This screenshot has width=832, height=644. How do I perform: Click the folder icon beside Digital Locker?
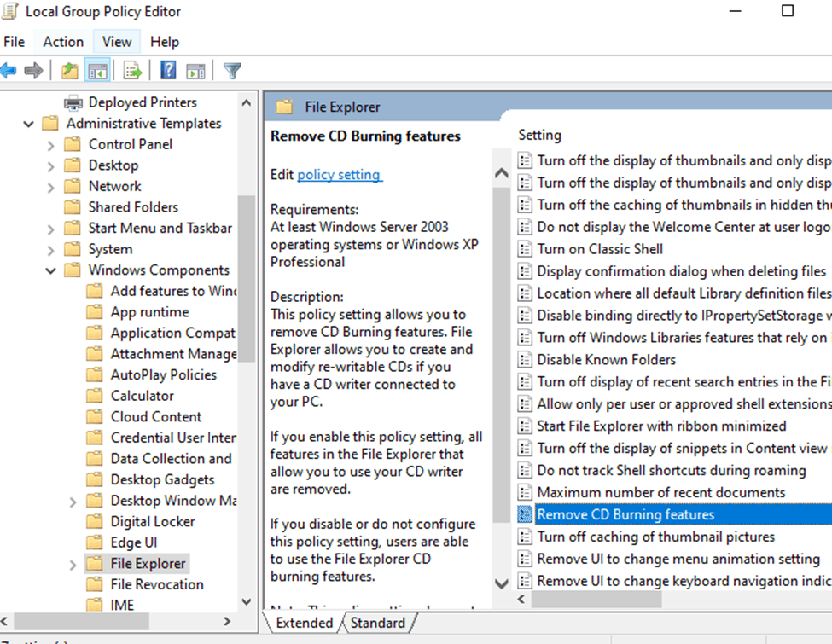(95, 521)
